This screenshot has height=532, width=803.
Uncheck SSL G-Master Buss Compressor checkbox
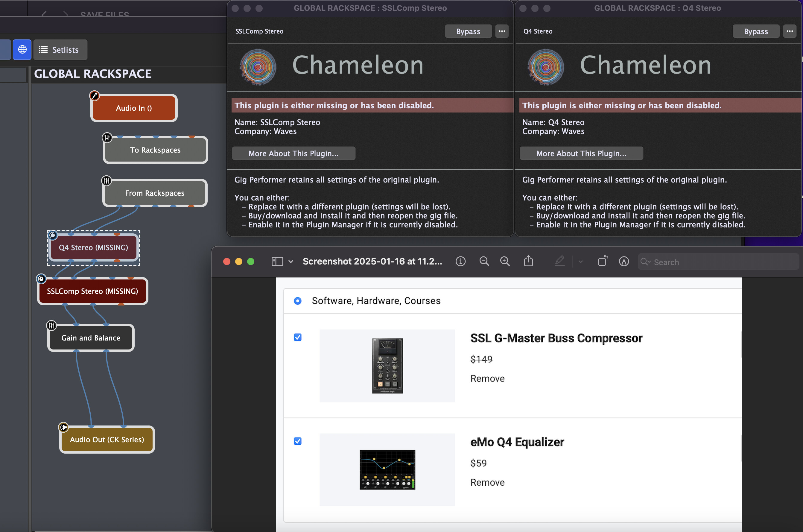(x=297, y=337)
